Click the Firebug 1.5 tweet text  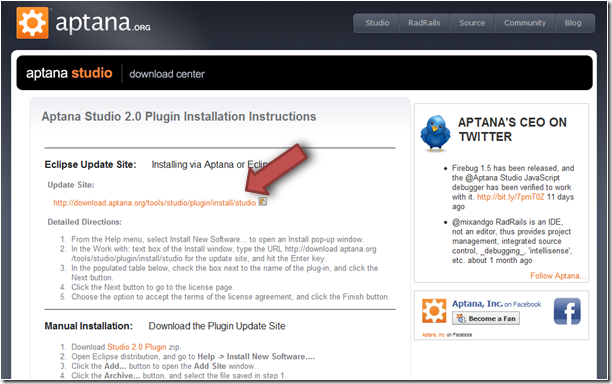tap(513, 187)
